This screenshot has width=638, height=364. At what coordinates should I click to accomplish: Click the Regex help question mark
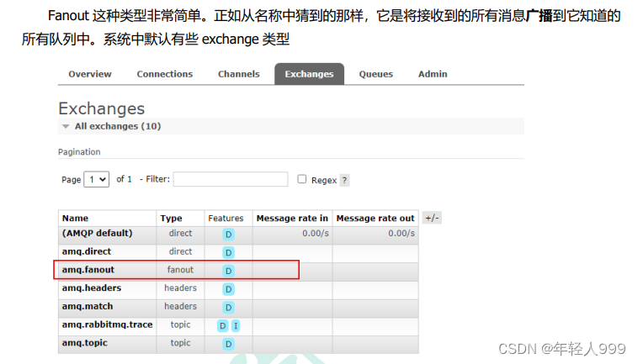tap(344, 180)
